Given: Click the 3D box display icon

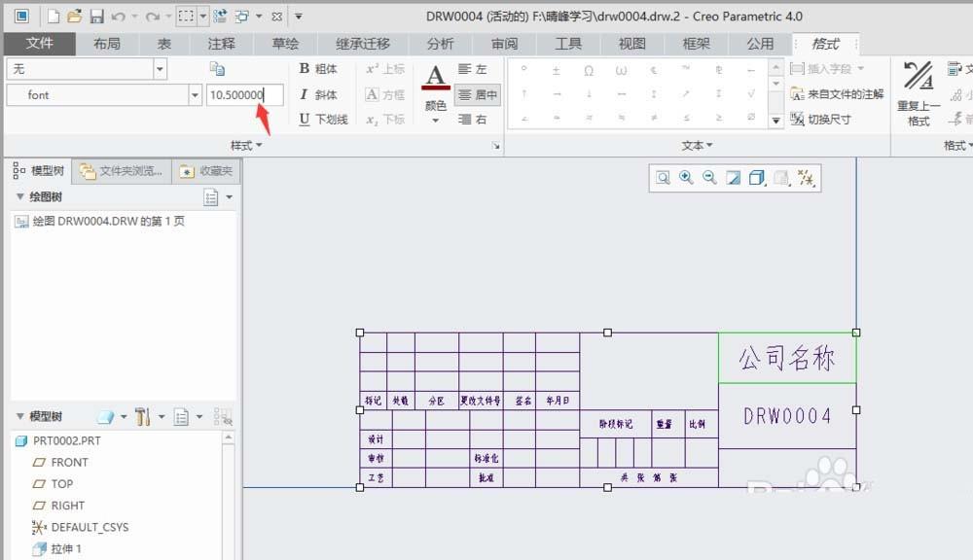Looking at the screenshot, I should (x=758, y=179).
